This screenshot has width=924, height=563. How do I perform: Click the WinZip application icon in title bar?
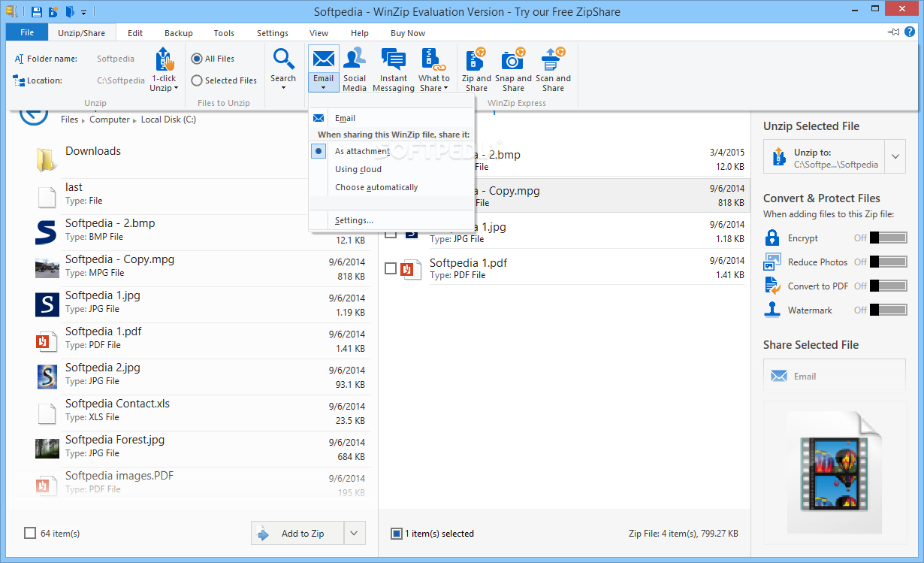pyautogui.click(x=11, y=12)
